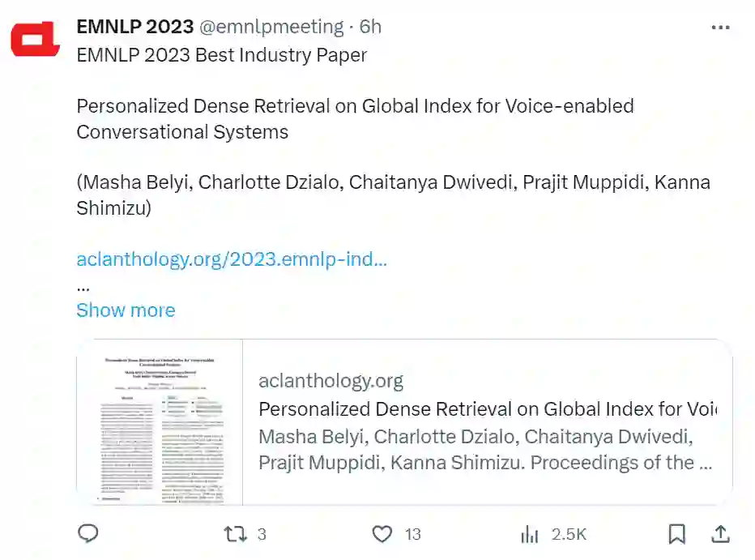Click the 6h timestamp
This screenshot has width=755, height=560.
pos(370,27)
